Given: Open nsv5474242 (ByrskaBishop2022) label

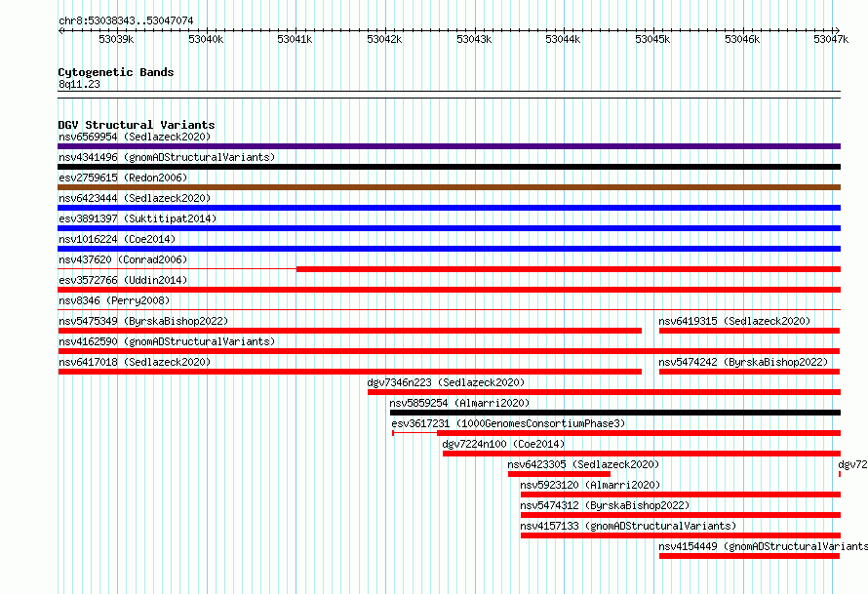Looking at the screenshot, I should point(743,362).
